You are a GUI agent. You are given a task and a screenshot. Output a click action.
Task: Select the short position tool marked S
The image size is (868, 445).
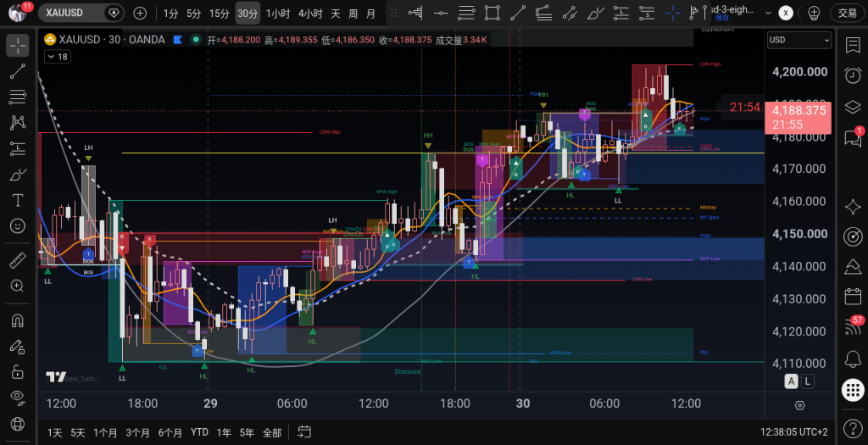coord(647,14)
